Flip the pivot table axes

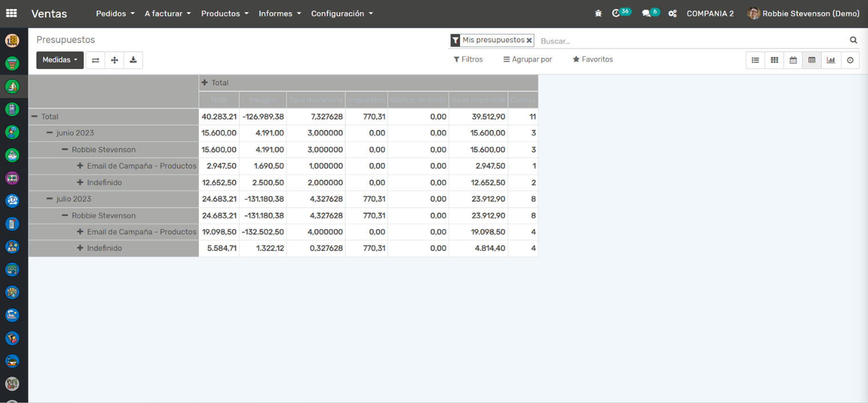coord(95,60)
